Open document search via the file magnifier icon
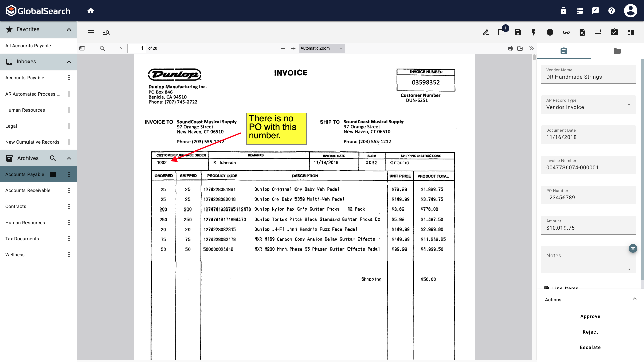This screenshot has width=644, height=362. pos(582,32)
